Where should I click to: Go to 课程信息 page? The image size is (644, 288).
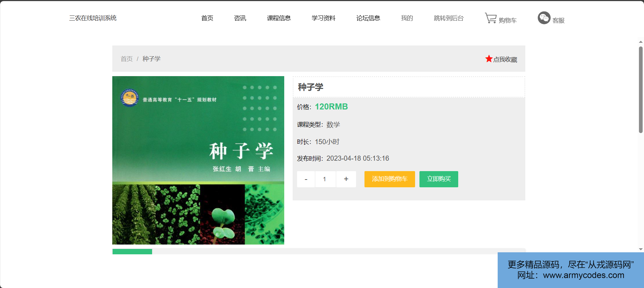click(279, 18)
